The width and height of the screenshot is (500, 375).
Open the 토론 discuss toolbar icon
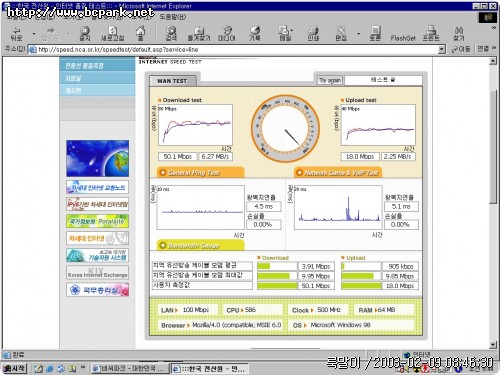coord(375,34)
